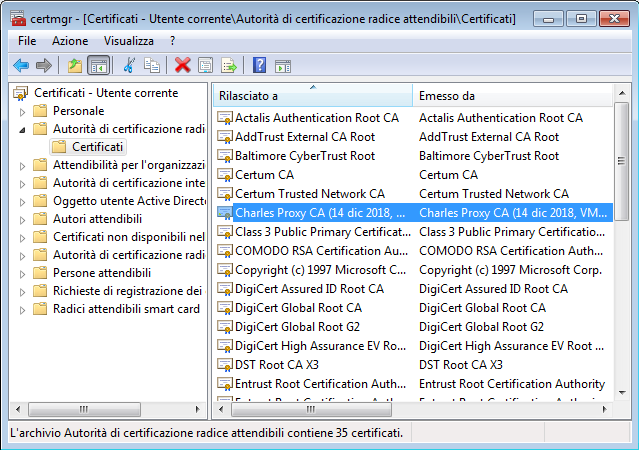Viewport: 639px width, 450px height.
Task: Click the Forward arrow toolbar icon
Action: [44, 65]
